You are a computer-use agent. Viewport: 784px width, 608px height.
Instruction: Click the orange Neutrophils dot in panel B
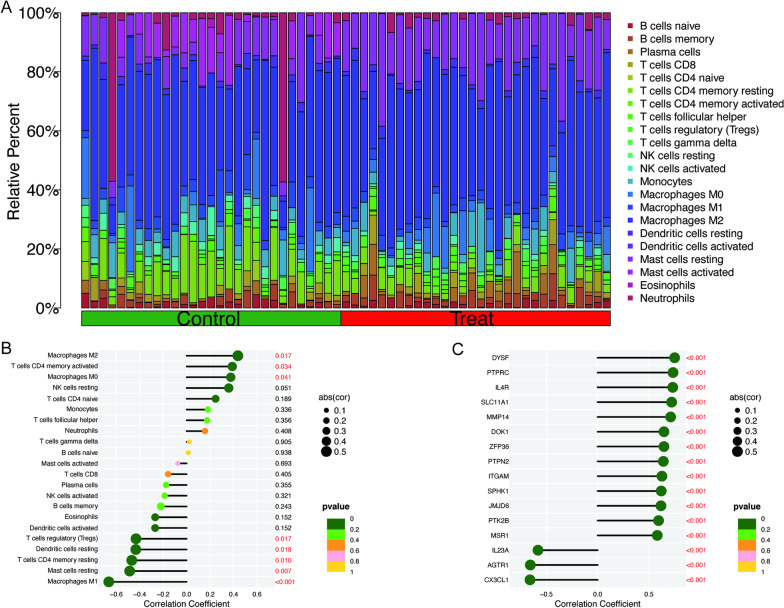(205, 431)
